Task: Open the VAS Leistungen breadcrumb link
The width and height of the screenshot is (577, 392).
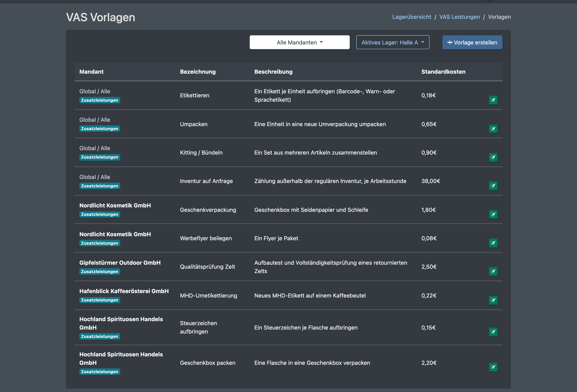Action: (460, 17)
